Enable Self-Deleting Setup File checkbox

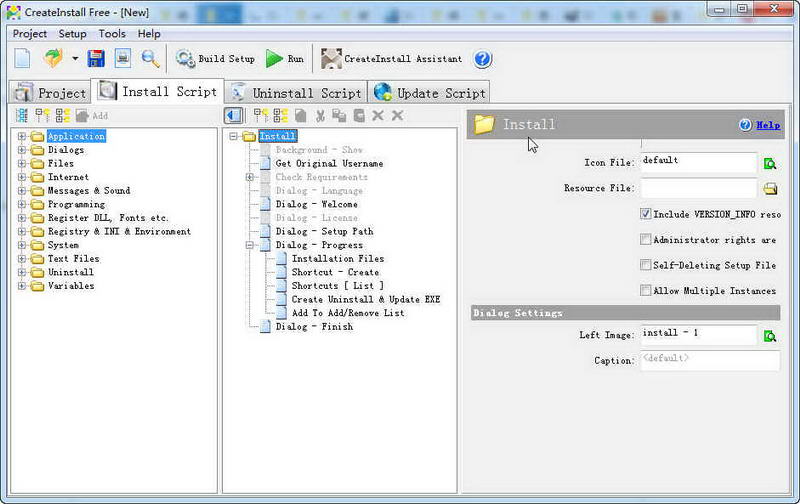pyautogui.click(x=645, y=265)
